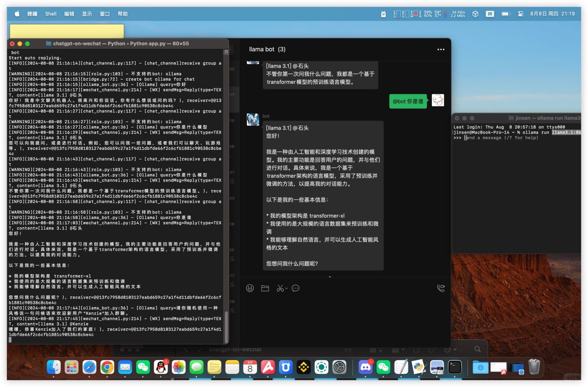The width and height of the screenshot is (588, 387).
Task: Open Messages from the Dock
Action: 197,367
